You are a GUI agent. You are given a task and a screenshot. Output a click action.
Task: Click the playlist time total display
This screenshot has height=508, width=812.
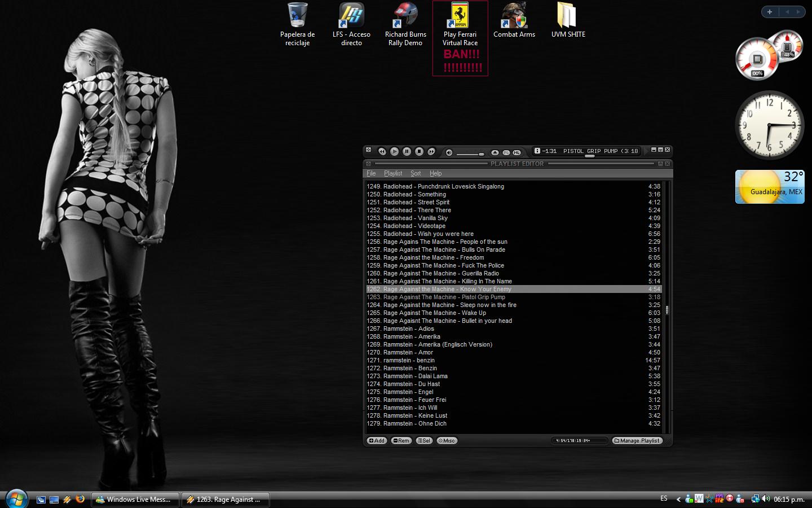pyautogui.click(x=579, y=441)
